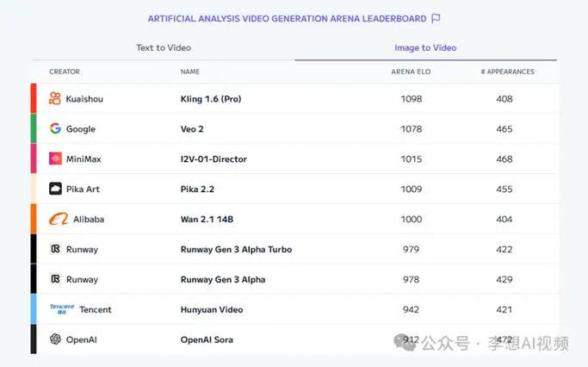Viewport: 588px width, 367px height.
Task: Click the red color bar beside Kuaishou
Action: (34, 99)
